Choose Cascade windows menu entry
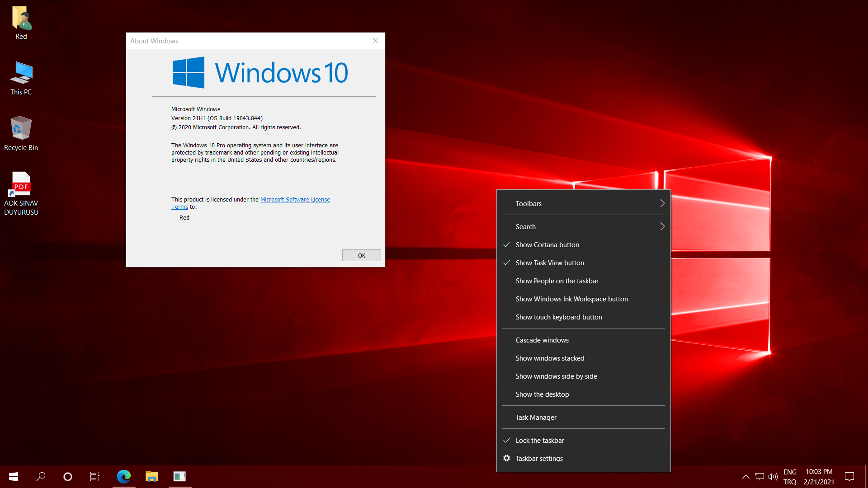 [x=542, y=340]
